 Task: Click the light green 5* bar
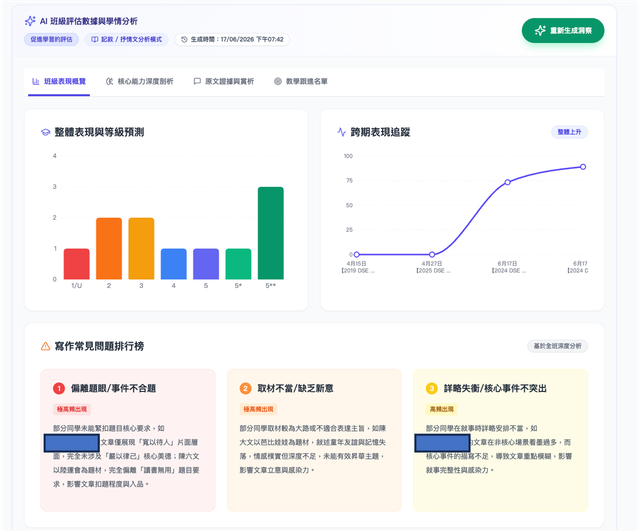point(238,264)
